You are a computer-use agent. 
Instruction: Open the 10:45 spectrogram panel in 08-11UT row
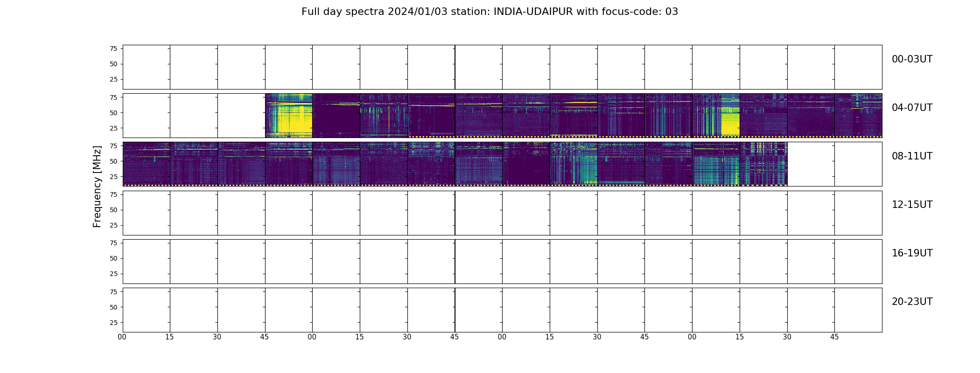tap(668, 164)
